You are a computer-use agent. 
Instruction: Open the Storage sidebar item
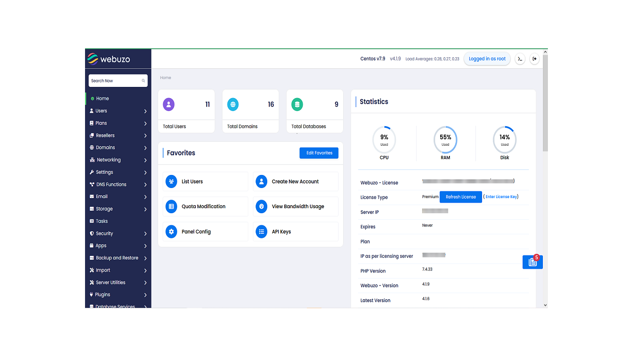(118, 209)
